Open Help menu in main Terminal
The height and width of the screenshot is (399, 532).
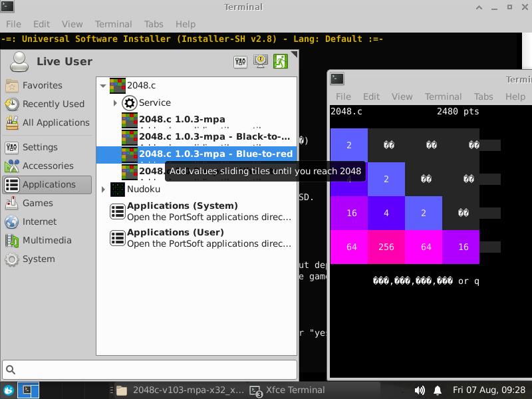point(186,24)
